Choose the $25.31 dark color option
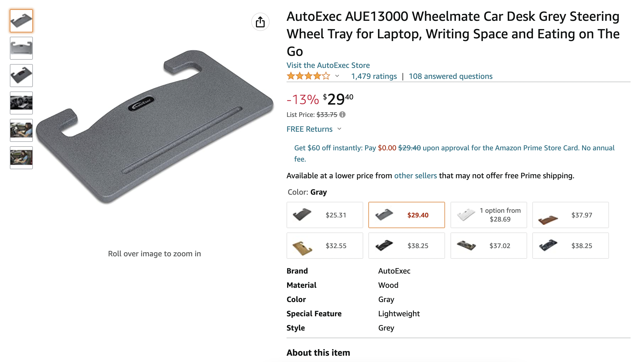 click(325, 215)
